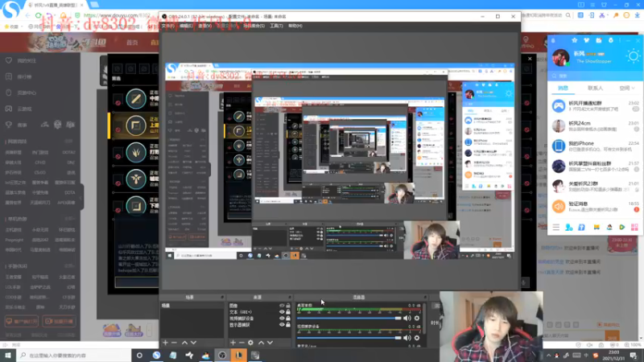
Task: Move the scene down in OBS
Action: [x=193, y=343]
